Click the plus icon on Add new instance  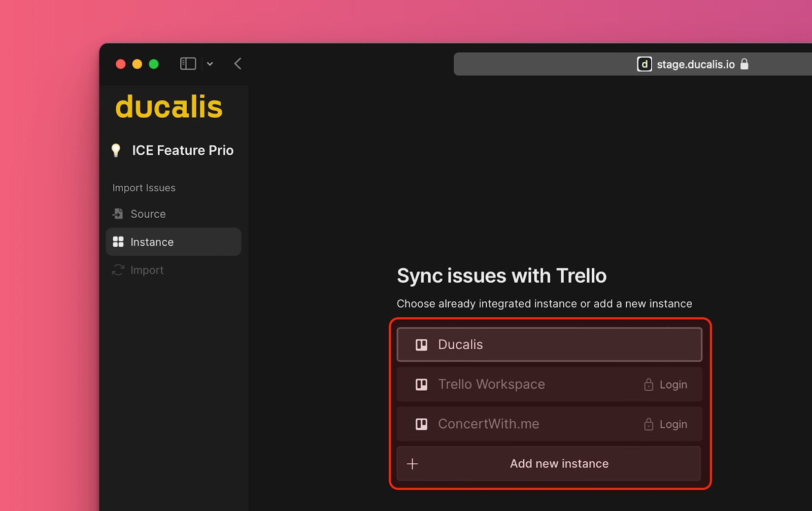413,463
